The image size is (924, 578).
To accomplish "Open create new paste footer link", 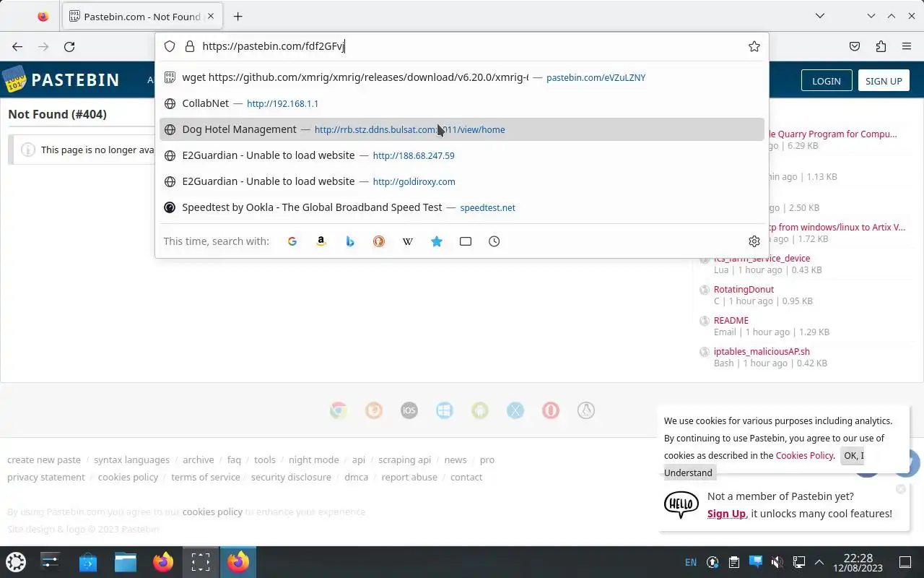I will pos(44,460).
